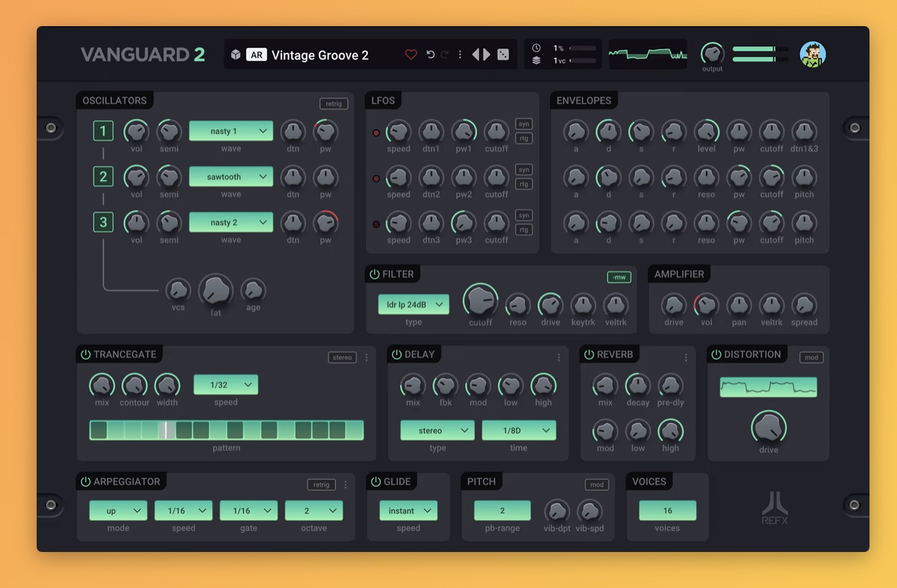The image size is (897, 588).
Task: Open Glide speed dropdown instant
Action: coord(409,511)
